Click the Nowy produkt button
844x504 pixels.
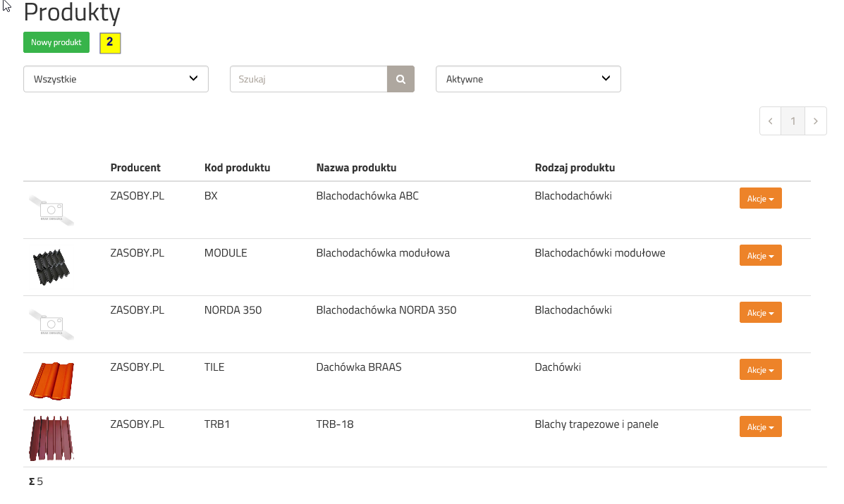(x=56, y=42)
